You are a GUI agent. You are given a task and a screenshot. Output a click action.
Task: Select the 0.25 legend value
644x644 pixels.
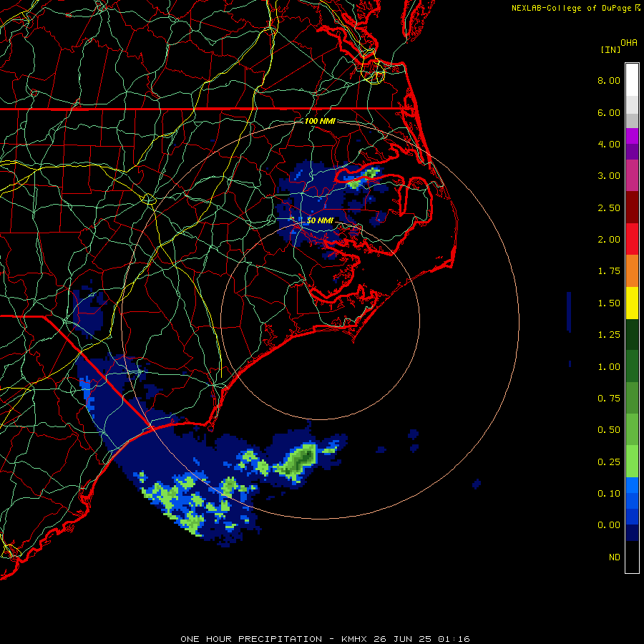[x=609, y=462]
